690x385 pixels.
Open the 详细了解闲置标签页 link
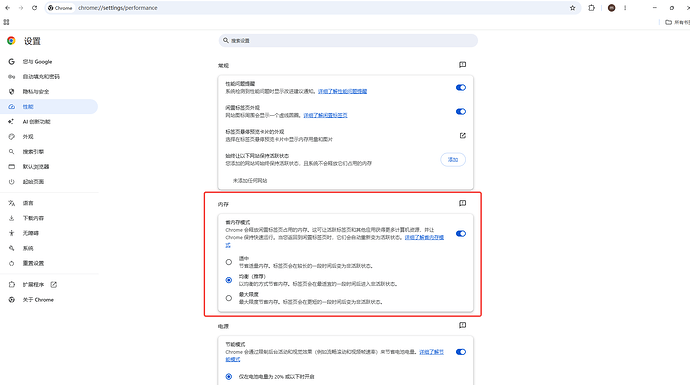[x=325, y=115]
